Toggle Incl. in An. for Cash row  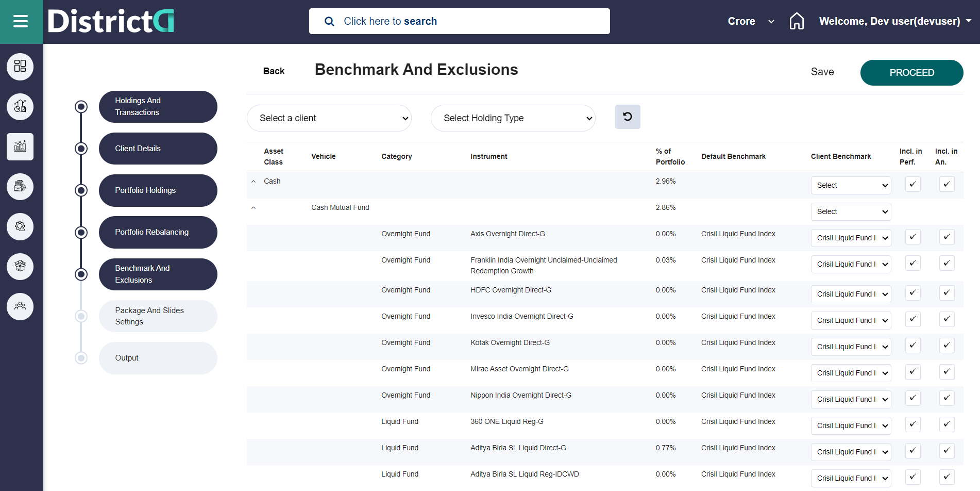tap(947, 184)
